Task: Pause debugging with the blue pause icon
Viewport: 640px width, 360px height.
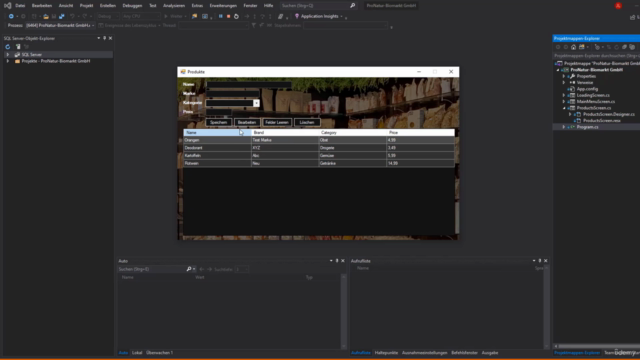Action: (x=220, y=16)
